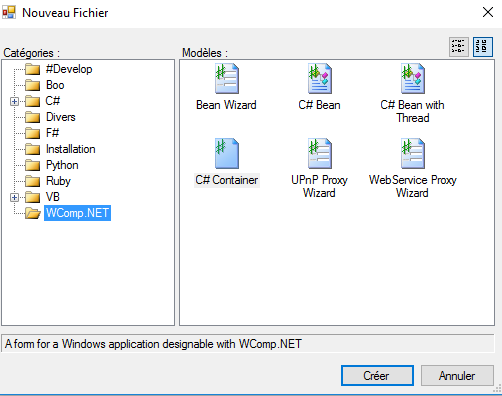Click the WComp.NET open folder icon
Image resolution: width=502 pixels, height=396 pixels.
(x=33, y=213)
